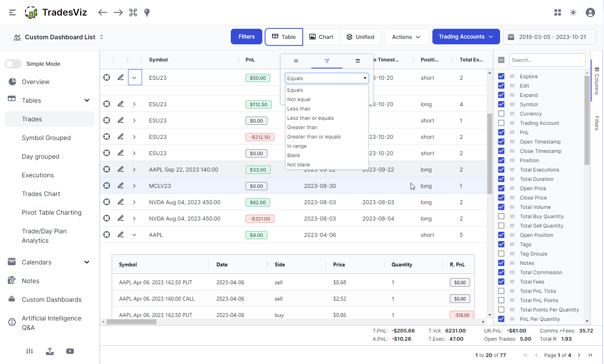Open the Filters side panel tab
604x364 pixels.
597,123
